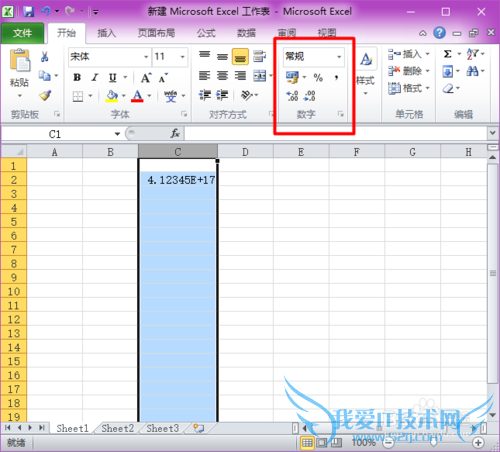Toggle italic formatting
The width and height of the screenshot is (500, 452).
(95, 78)
